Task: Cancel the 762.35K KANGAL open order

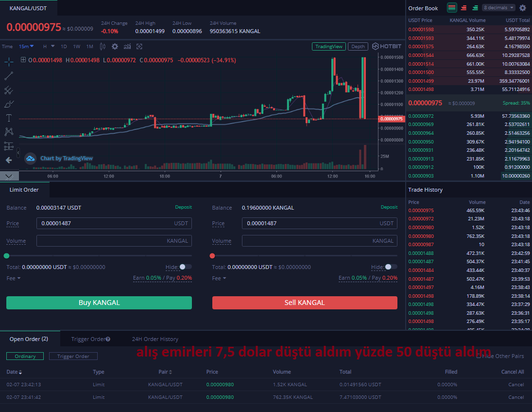Action: click(515, 397)
